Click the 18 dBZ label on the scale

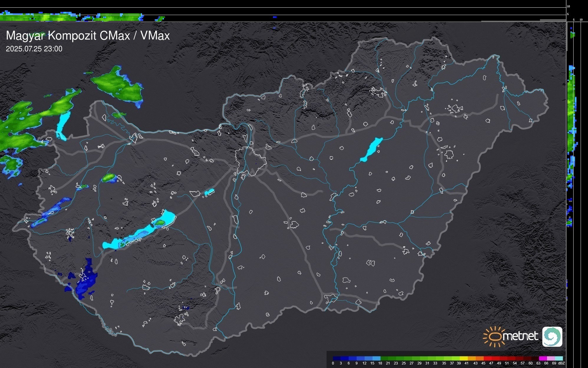pos(380,363)
